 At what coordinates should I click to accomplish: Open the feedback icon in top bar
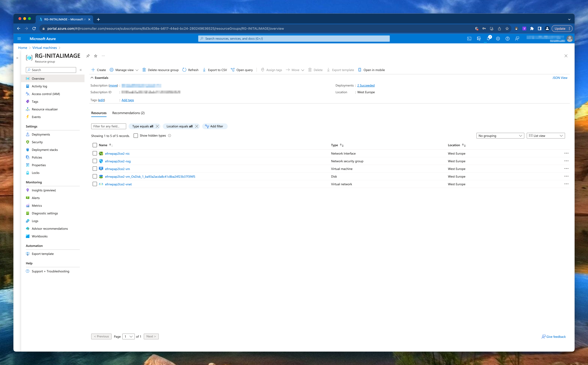pyautogui.click(x=517, y=39)
